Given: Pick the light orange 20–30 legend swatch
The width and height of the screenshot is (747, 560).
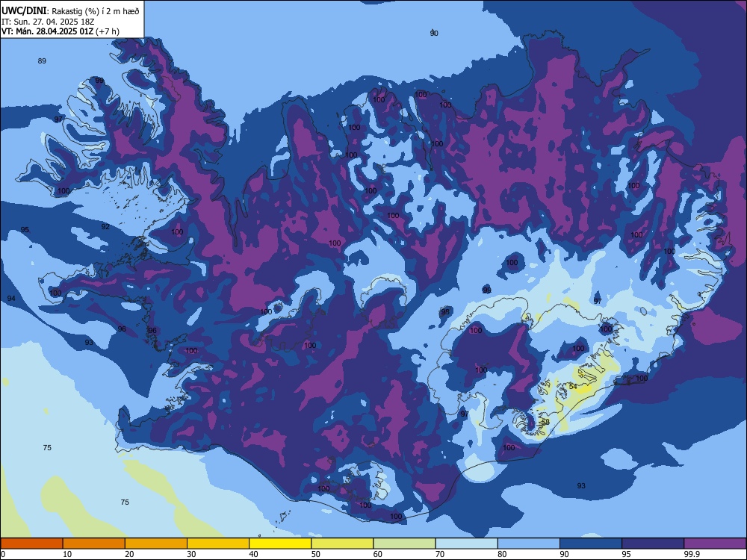Looking at the screenshot, I should pos(156,544).
